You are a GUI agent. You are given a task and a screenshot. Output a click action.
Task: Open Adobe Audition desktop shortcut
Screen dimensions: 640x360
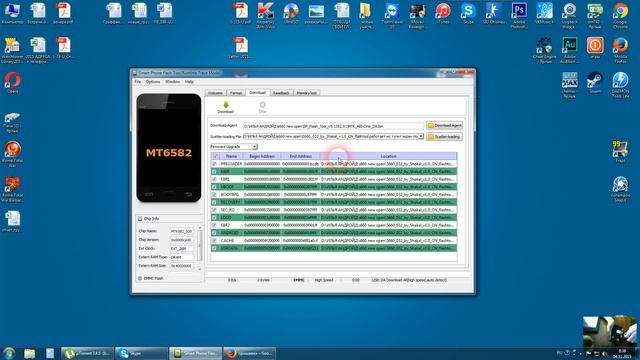point(570,50)
